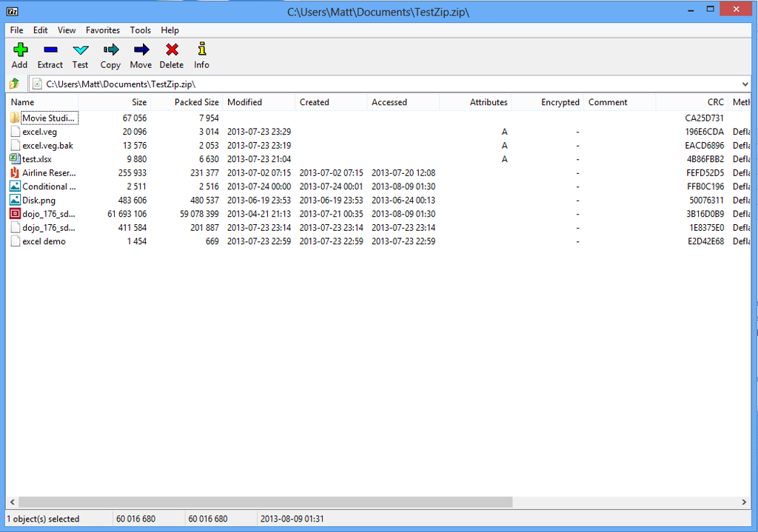Click the 7z application icon in title bar

(x=13, y=12)
